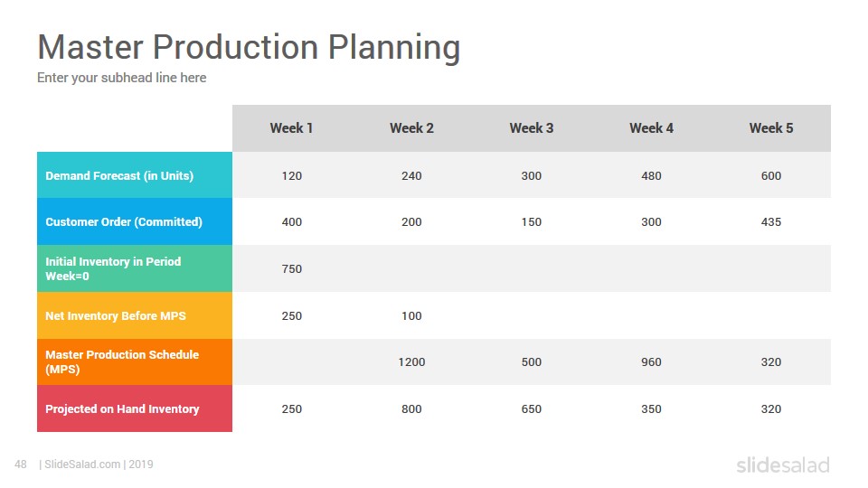Image resolution: width=868 pixels, height=488 pixels.
Task: Select the Master Production Planning title
Action: pyautogui.click(x=249, y=47)
